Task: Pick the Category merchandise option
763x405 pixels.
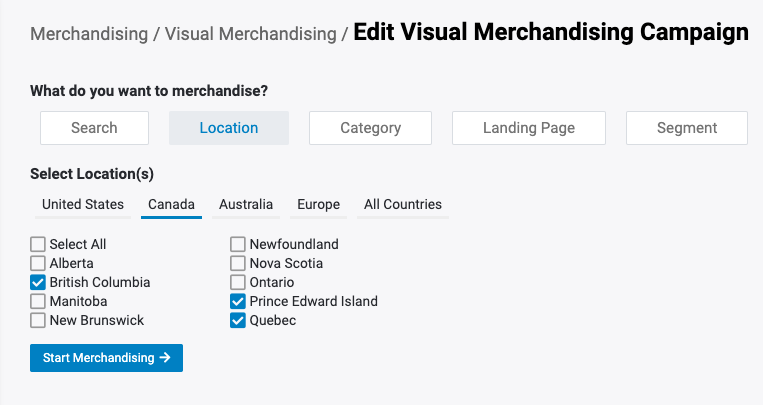Action: tap(370, 128)
